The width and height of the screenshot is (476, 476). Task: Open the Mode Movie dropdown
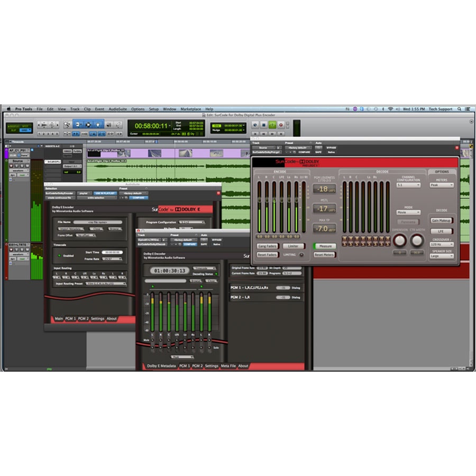point(408,212)
